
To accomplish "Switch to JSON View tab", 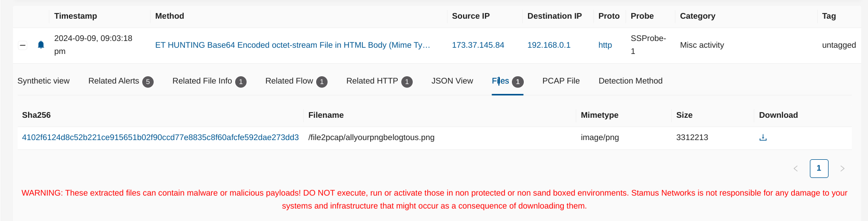I will (452, 81).
